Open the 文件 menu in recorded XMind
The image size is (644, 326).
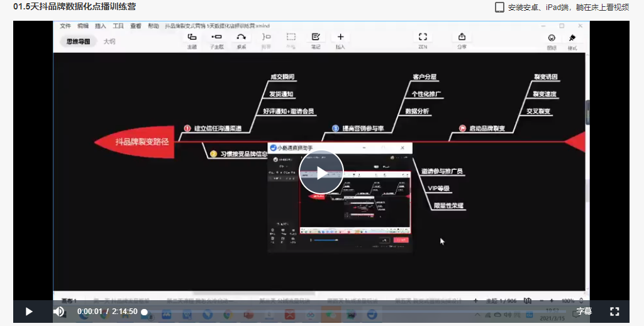coord(65,26)
